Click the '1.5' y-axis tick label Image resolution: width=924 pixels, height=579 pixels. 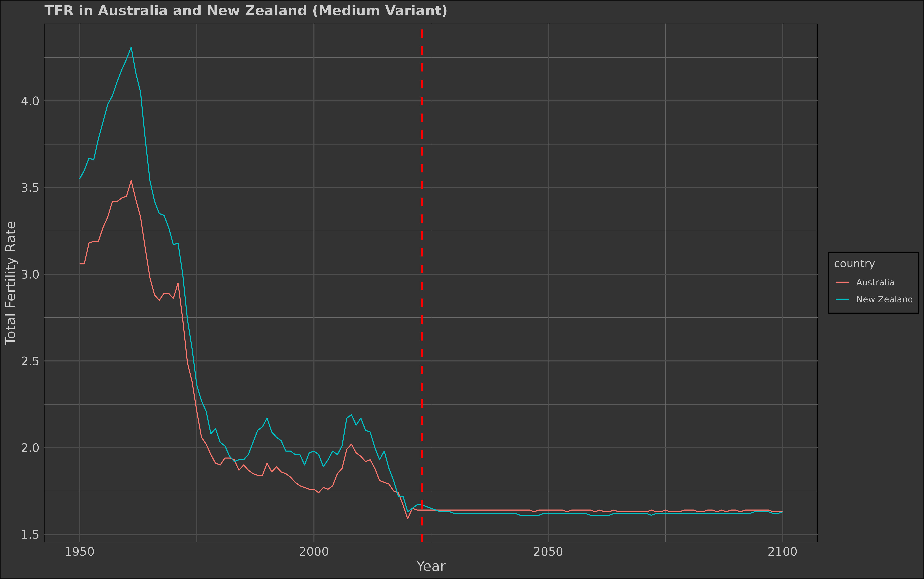(x=30, y=534)
